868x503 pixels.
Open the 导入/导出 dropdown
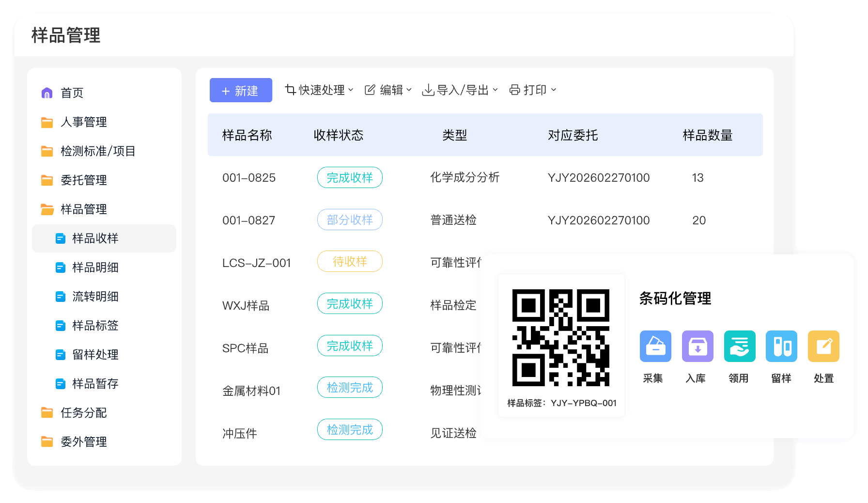[460, 90]
